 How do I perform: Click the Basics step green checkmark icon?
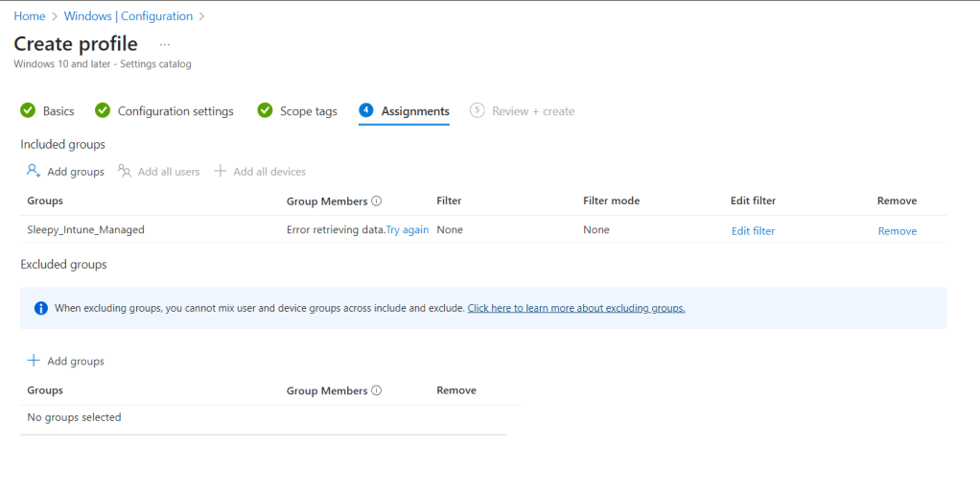28,111
